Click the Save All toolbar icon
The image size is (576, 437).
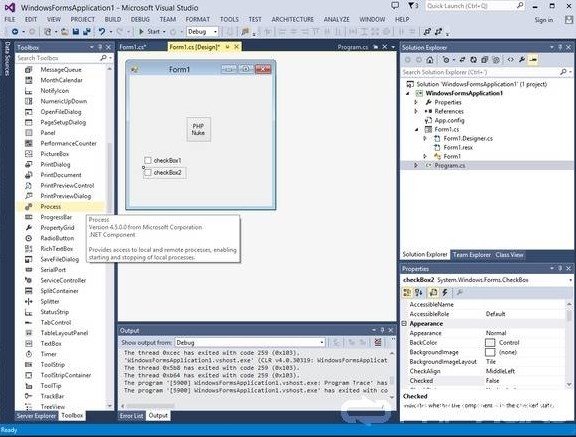coord(87,32)
